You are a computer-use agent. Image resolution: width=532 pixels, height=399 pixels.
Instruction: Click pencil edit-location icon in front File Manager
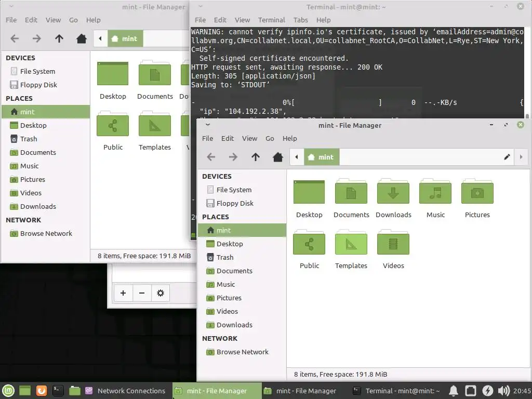coord(507,157)
